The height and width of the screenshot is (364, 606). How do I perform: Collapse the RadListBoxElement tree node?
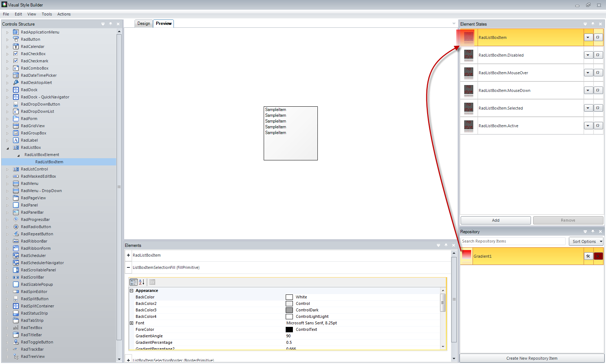pos(18,155)
